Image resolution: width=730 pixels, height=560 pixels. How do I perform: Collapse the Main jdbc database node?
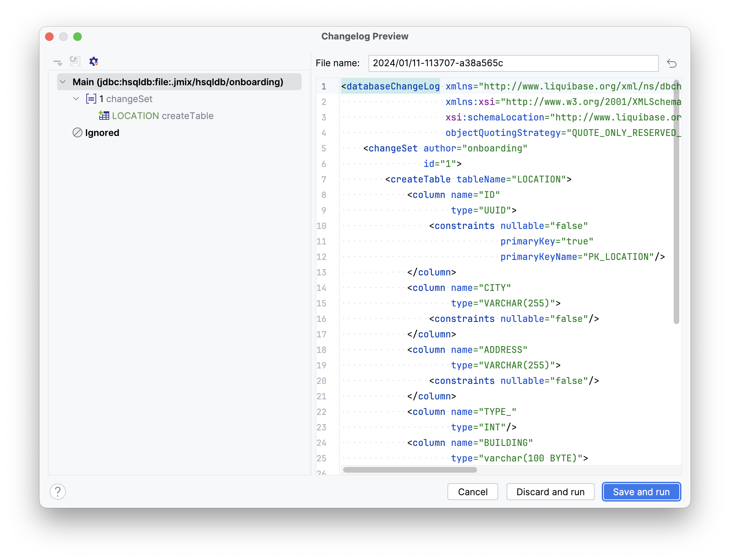coord(63,82)
